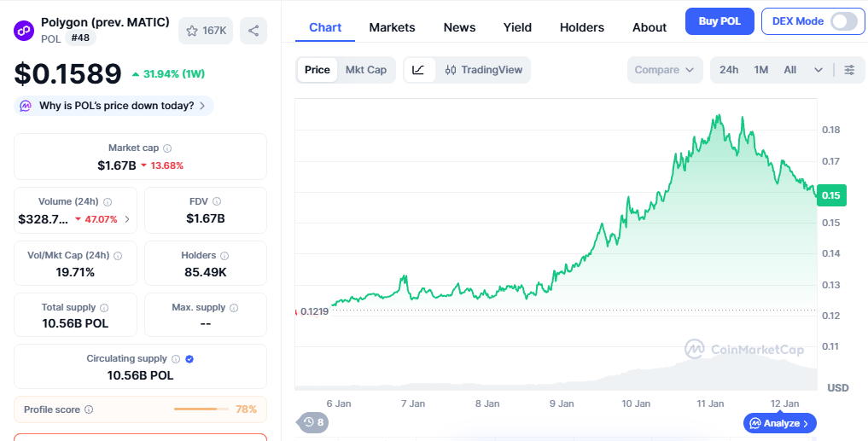Open chart settings sliders icon

pos(849,70)
